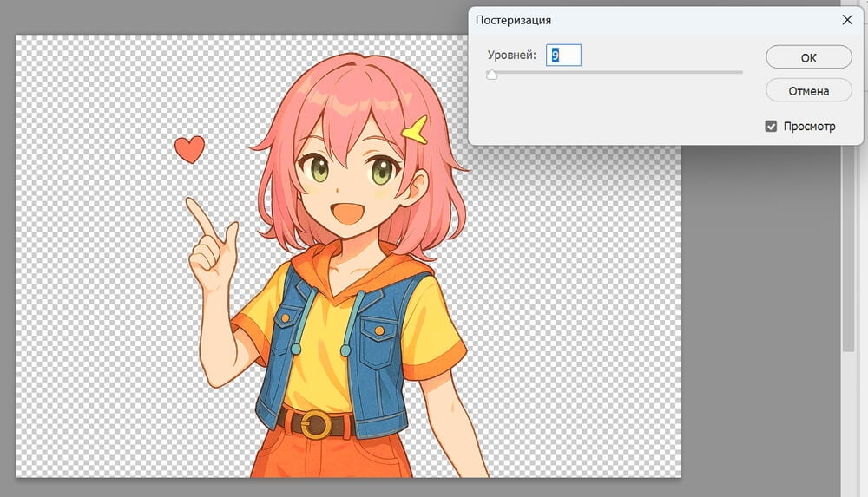
Task: Click the middle of the levels slider track
Action: [615, 72]
